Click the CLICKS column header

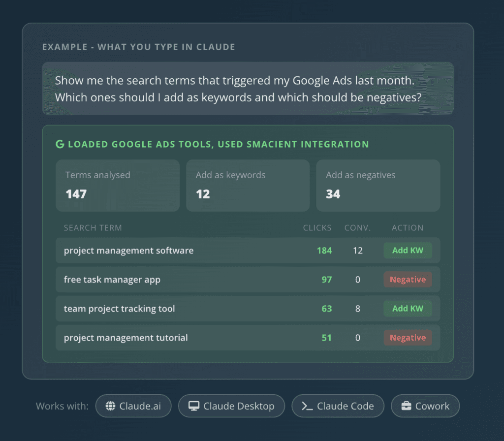(317, 228)
